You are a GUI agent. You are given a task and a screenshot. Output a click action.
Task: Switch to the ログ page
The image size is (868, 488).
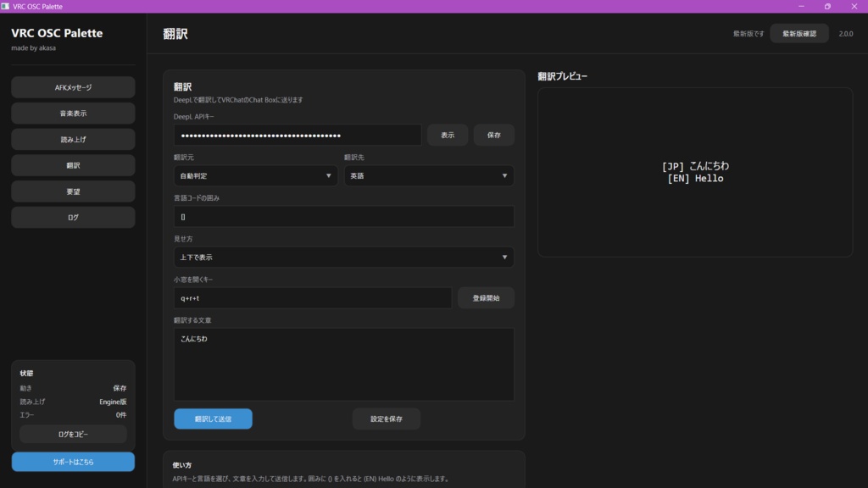click(73, 218)
